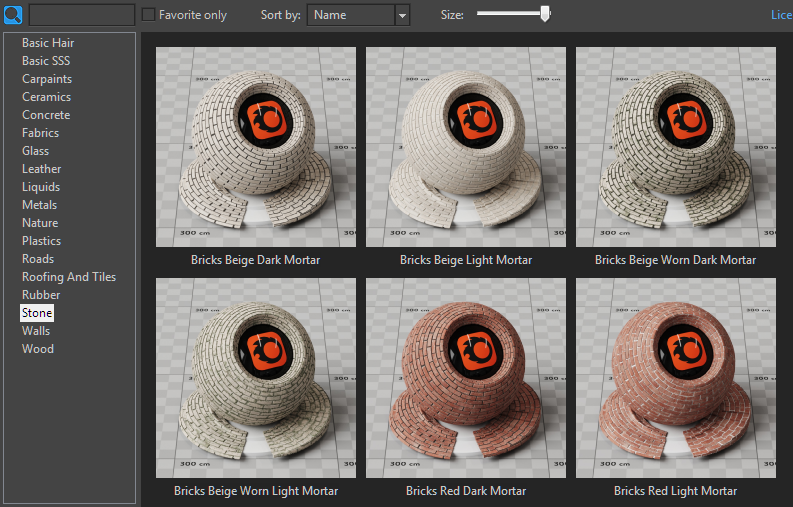
Task: Click into the search text field
Action: click(82, 15)
